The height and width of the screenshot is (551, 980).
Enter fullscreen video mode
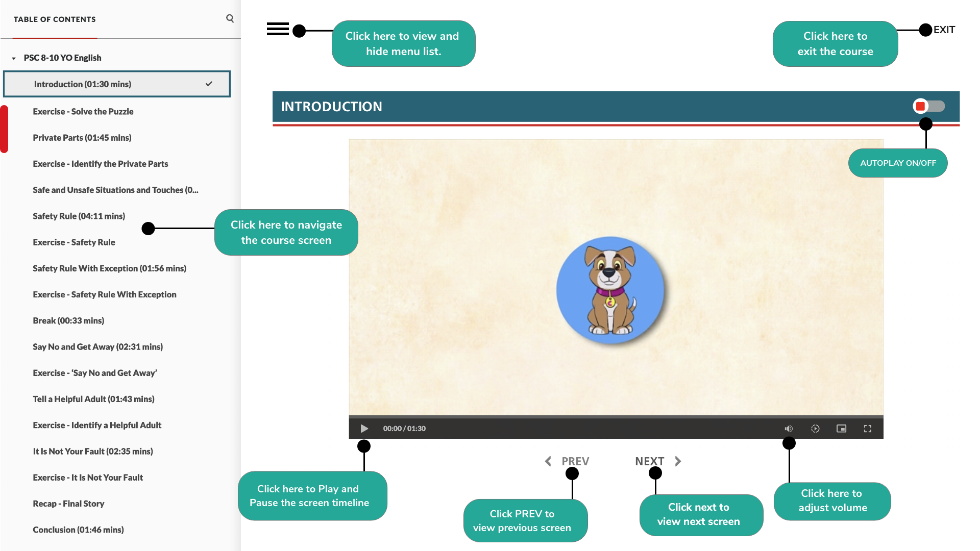click(867, 429)
